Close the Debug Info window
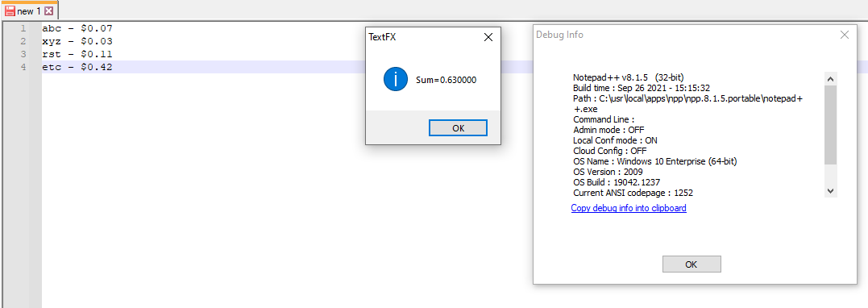Screen dimensions: 868x308 coord(844,35)
